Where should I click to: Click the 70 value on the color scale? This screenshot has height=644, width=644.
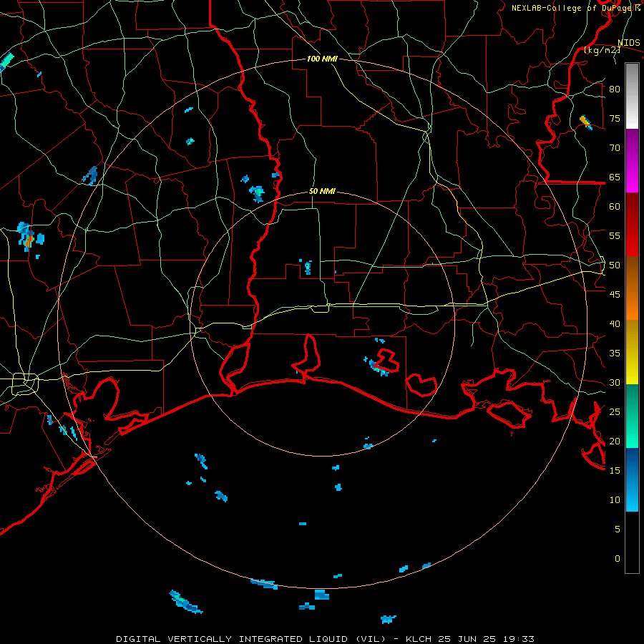(615, 148)
